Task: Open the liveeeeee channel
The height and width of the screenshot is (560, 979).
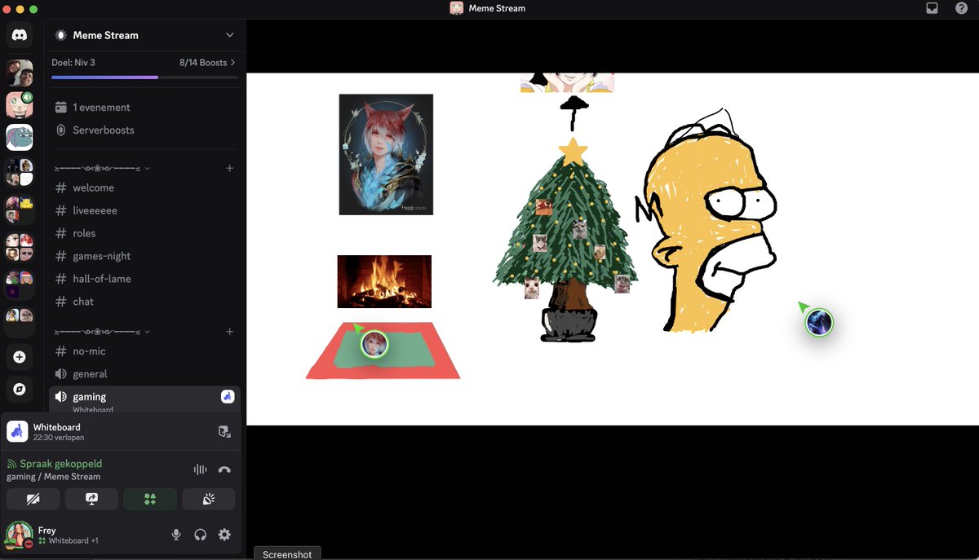Action: point(145,210)
